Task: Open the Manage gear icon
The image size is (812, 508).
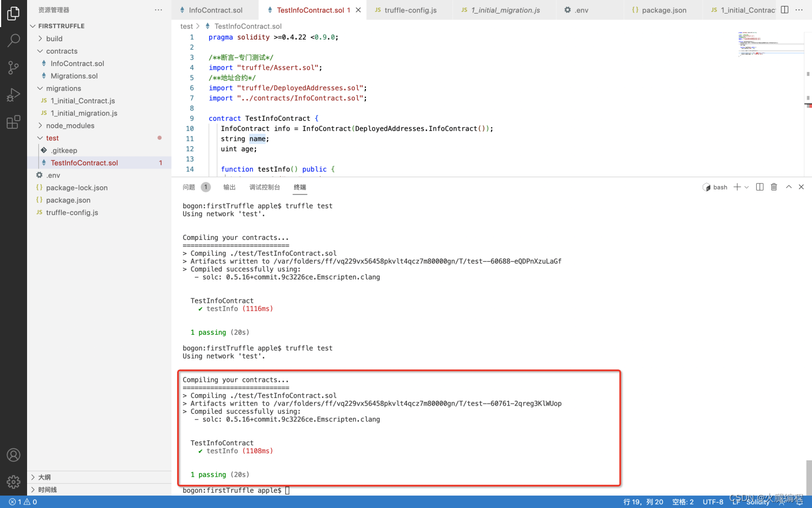Action: point(14,481)
